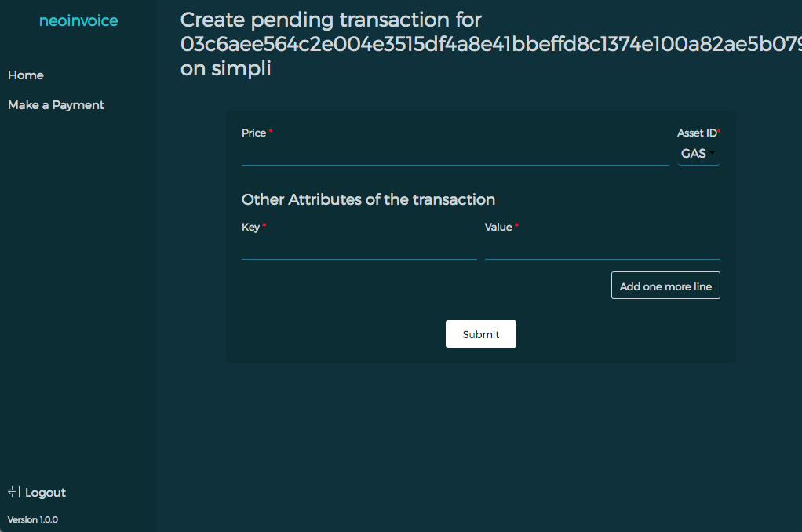Click Add one more line

tap(665, 286)
